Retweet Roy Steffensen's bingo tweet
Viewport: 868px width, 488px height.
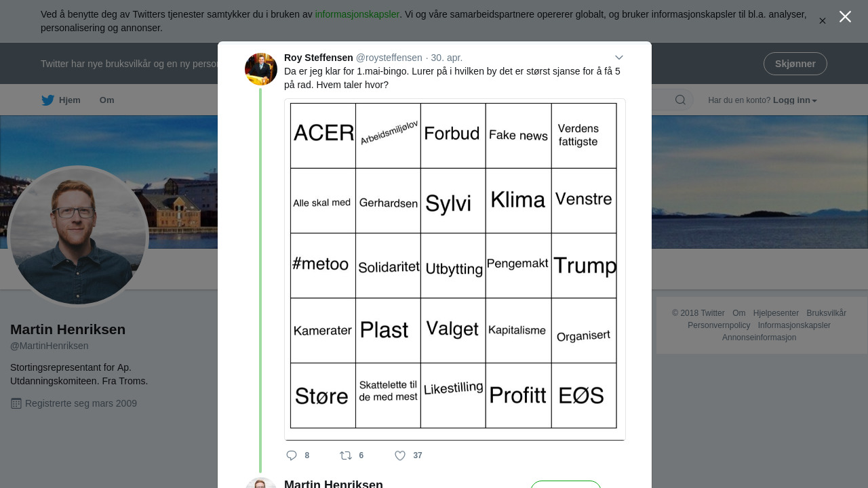click(x=346, y=455)
